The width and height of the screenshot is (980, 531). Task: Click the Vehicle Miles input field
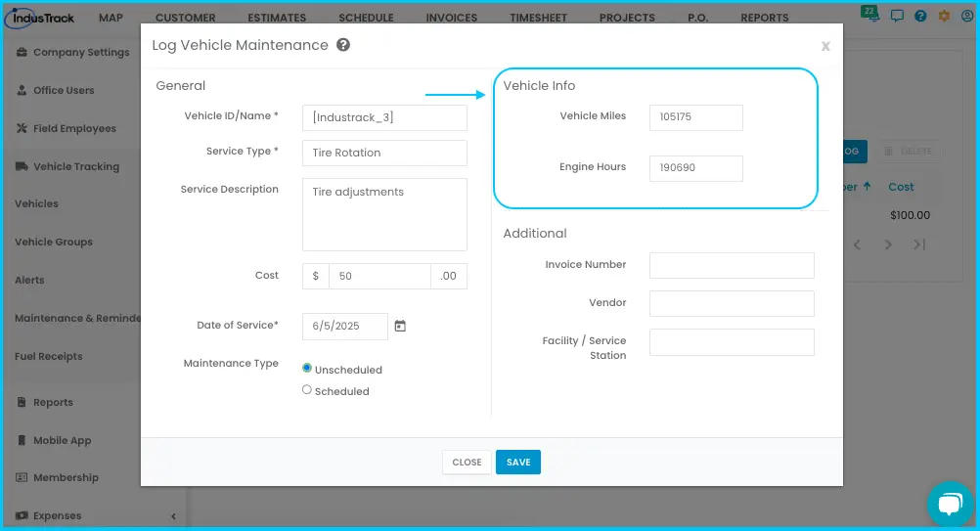pos(696,117)
